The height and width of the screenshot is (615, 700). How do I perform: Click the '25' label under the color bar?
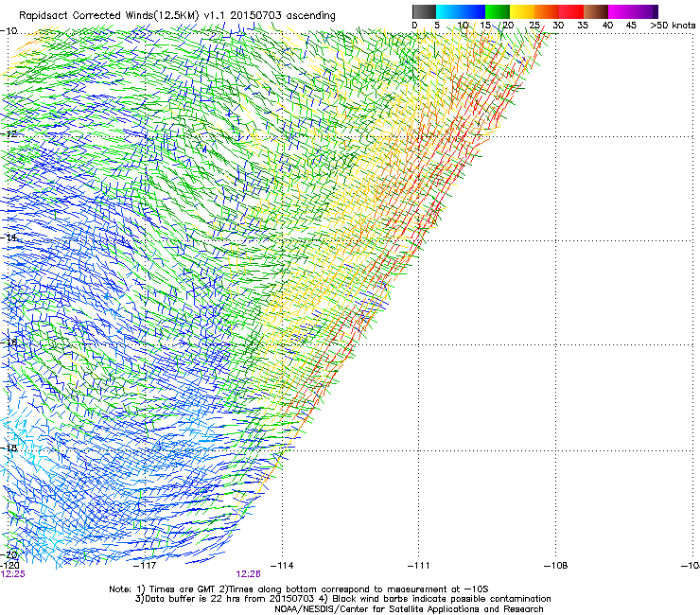[534, 26]
